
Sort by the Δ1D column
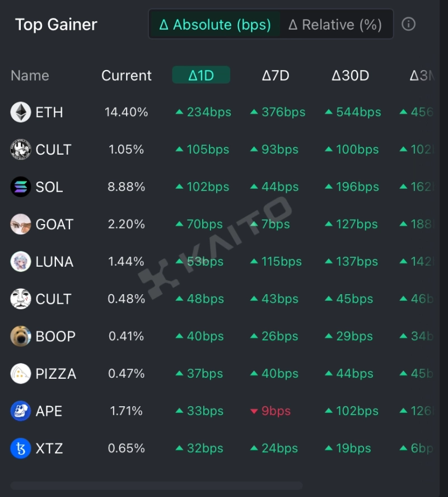(201, 75)
